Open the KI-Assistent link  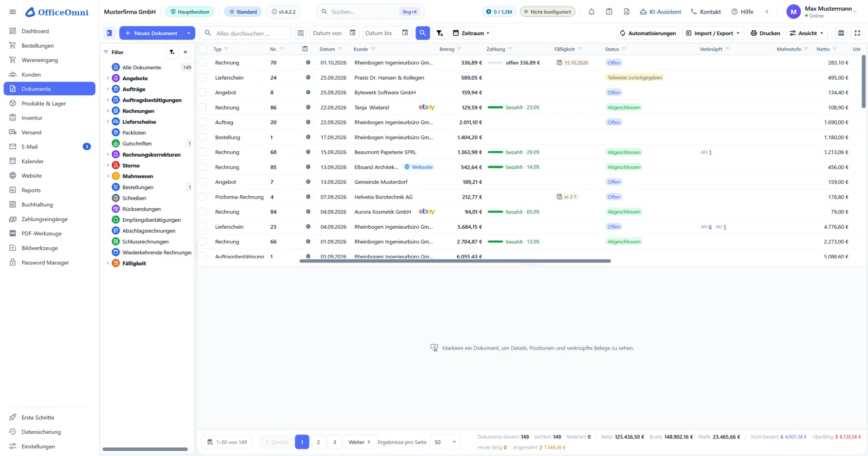pos(660,11)
